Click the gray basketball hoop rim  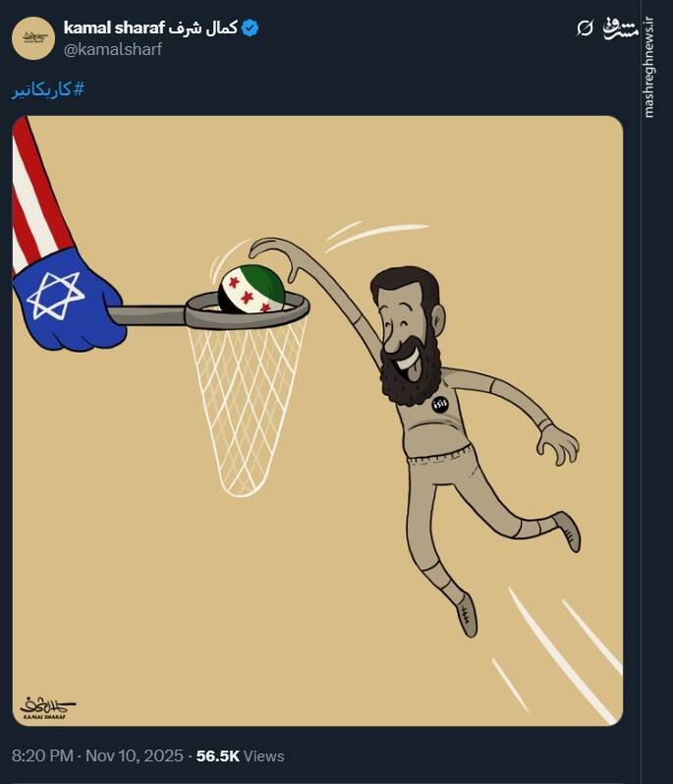coord(247,311)
